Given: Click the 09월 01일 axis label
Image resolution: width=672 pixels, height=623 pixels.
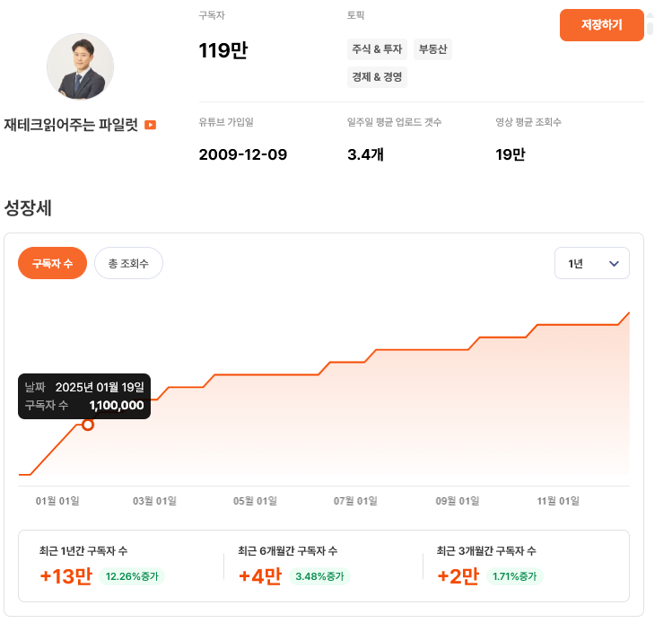Looking at the screenshot, I should (458, 500).
